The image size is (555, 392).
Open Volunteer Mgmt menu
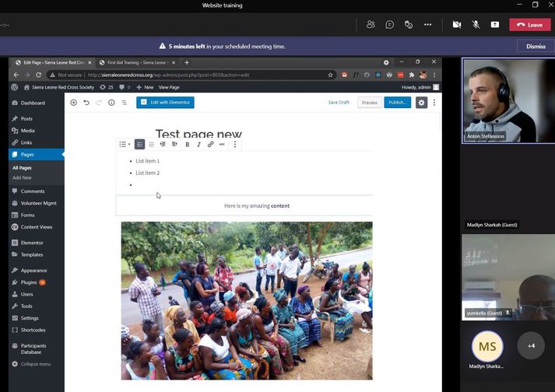tap(37, 203)
